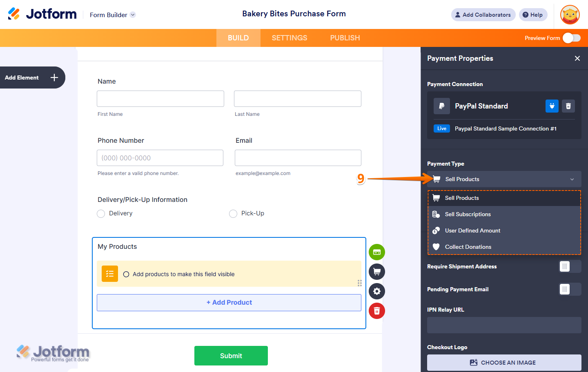Flip the Preview Form switch
This screenshot has height=372, width=588.
(x=572, y=38)
